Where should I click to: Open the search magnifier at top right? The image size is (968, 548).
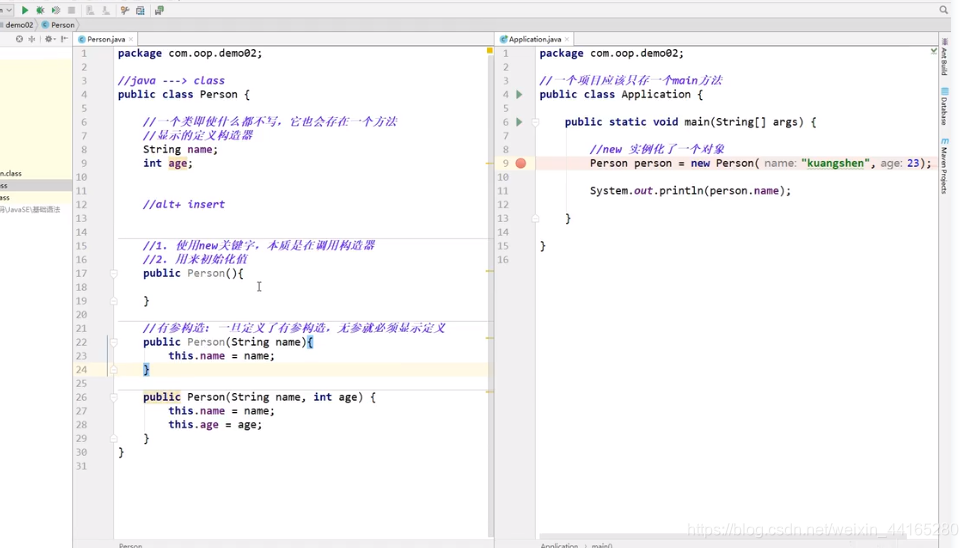point(943,9)
